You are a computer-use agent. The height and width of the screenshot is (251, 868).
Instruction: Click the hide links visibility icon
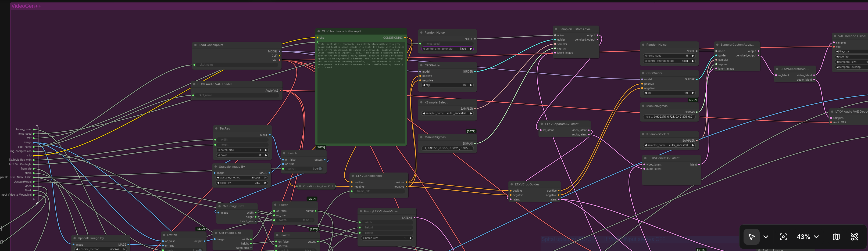click(854, 237)
